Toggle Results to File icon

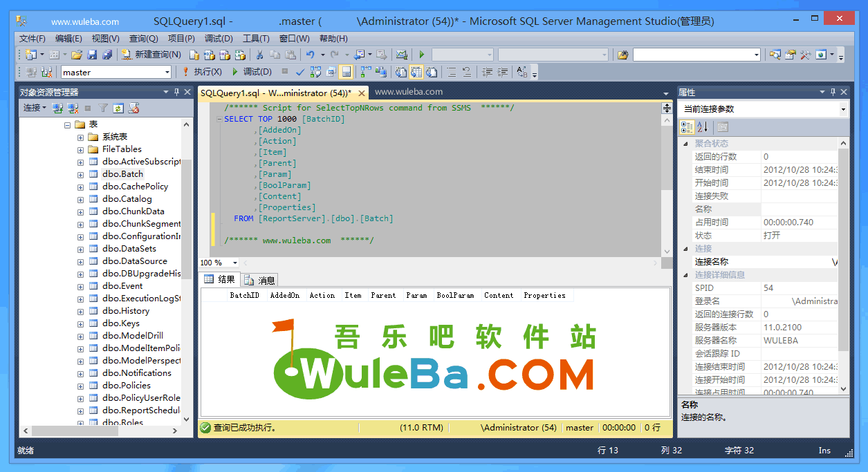click(x=432, y=72)
